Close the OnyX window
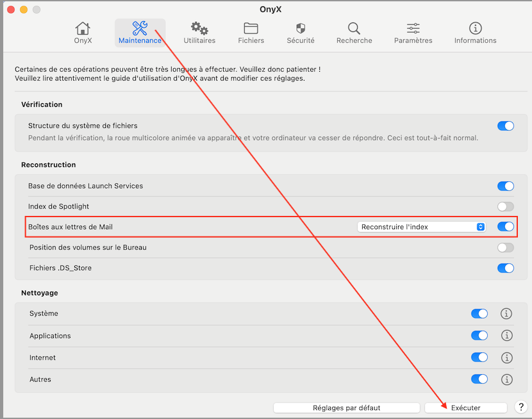 point(11,10)
